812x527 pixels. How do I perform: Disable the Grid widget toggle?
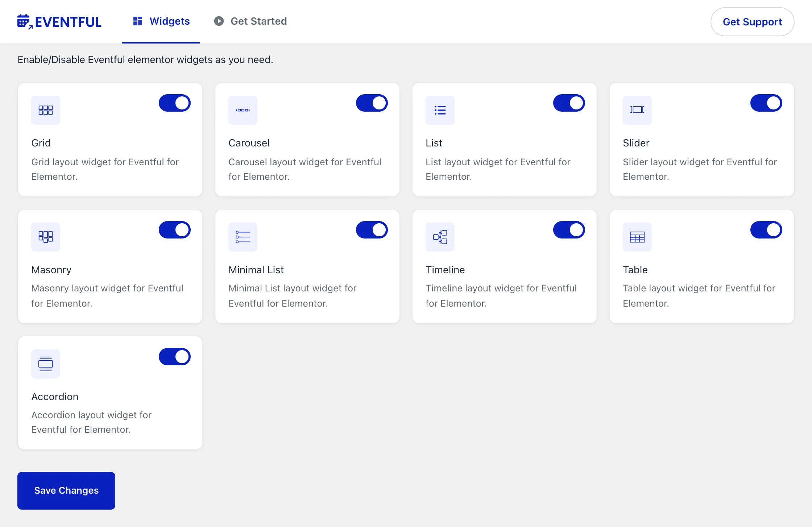point(175,103)
